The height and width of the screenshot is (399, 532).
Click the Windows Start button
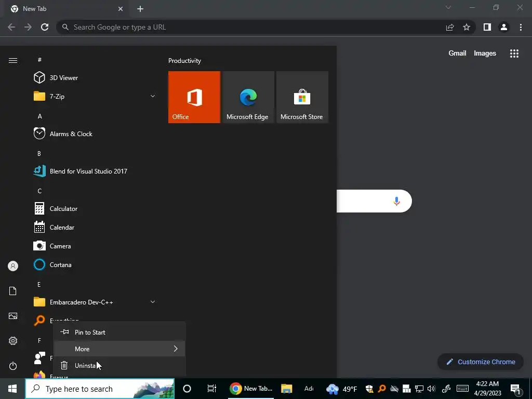point(12,389)
